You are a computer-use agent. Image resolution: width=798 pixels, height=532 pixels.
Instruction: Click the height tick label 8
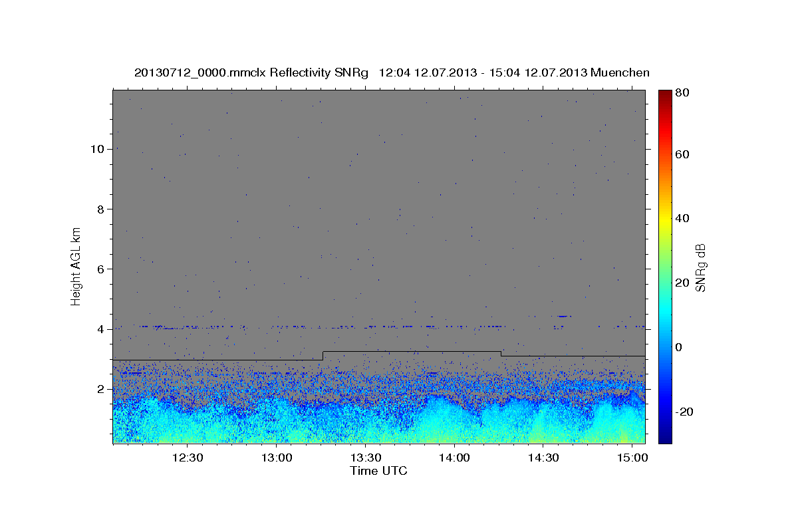point(101,209)
